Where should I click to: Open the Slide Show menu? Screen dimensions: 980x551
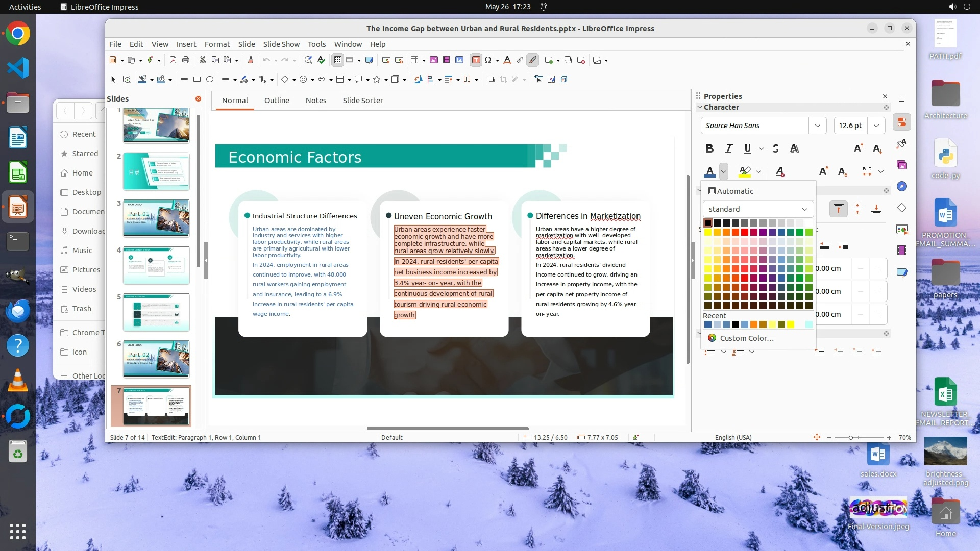coord(281,44)
